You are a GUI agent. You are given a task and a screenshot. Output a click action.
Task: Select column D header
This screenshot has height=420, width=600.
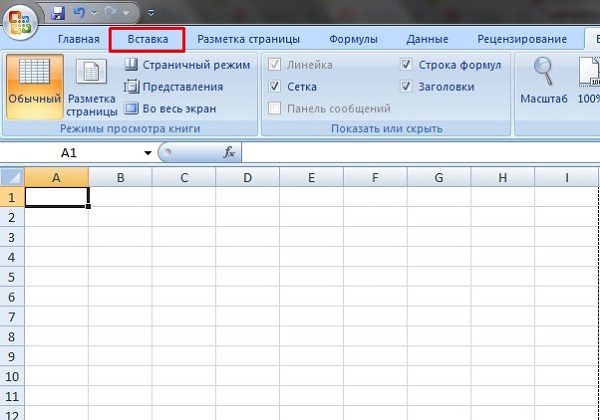[247, 178]
